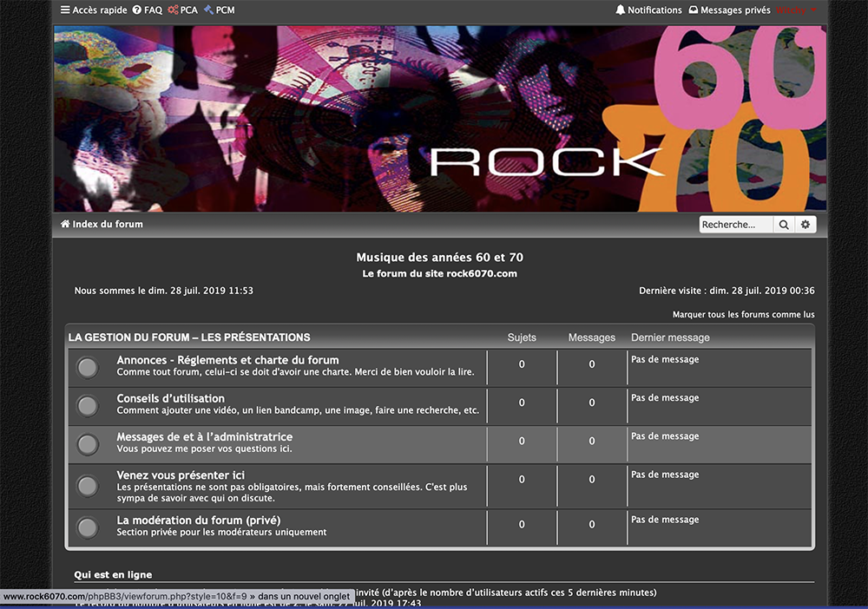Click the hamburger icon next to Accès rapide
Screen dimensions: 868x609
click(65, 10)
